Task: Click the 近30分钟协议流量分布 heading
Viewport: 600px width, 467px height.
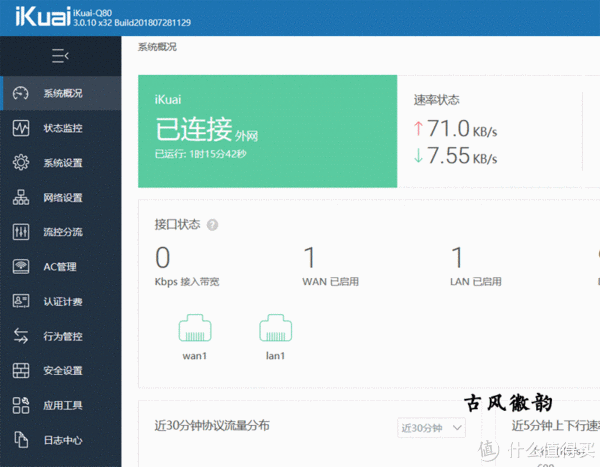Action: click(x=212, y=425)
